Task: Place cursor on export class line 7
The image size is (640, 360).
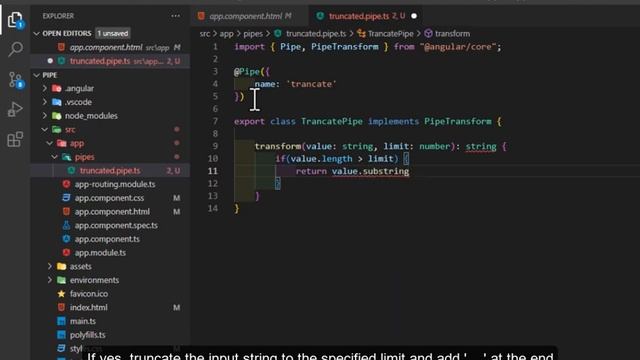Action: (367, 121)
